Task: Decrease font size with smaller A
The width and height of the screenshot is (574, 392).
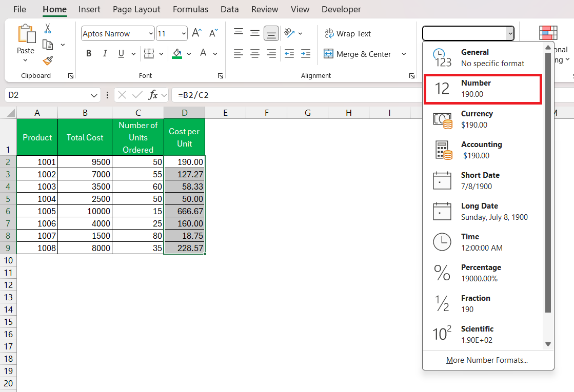Action: [213, 33]
